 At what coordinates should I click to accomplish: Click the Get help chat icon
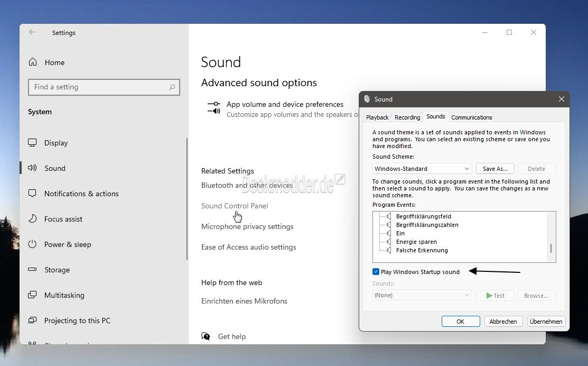206,336
